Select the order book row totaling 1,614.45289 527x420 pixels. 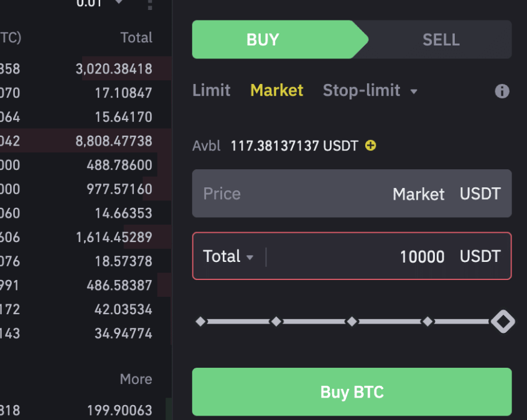pos(85,237)
